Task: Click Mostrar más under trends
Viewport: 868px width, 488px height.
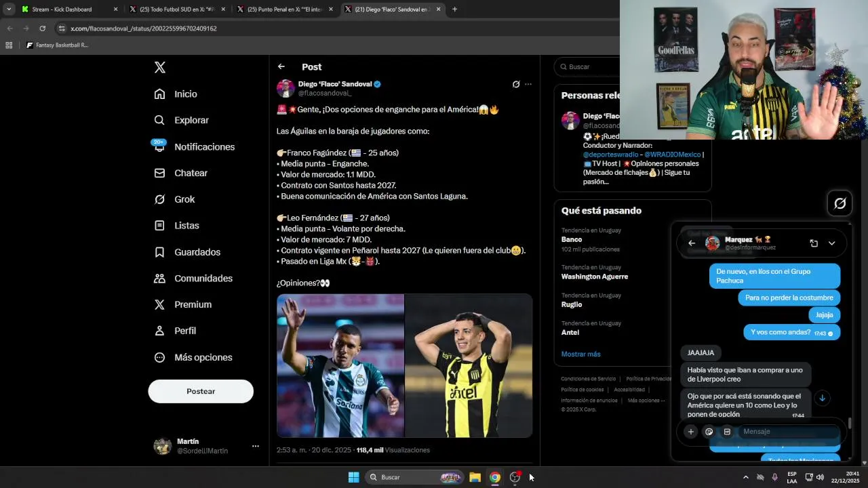Action: point(580,354)
